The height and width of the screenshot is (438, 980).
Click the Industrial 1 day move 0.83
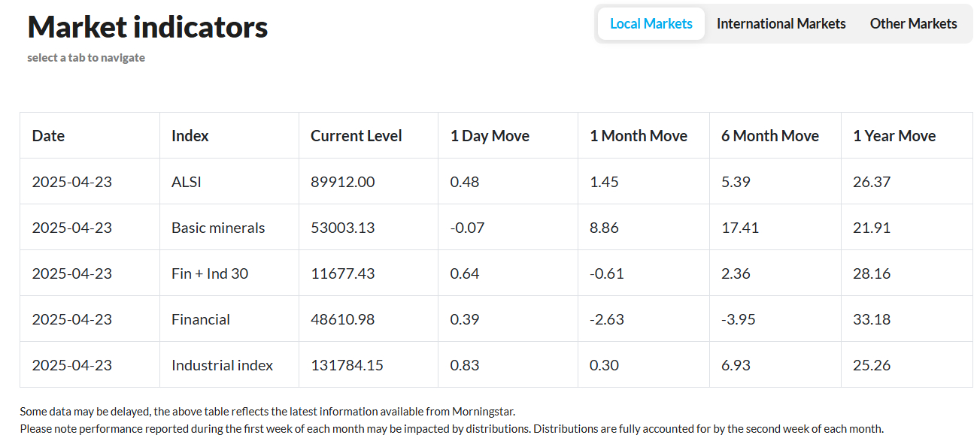[x=465, y=365]
